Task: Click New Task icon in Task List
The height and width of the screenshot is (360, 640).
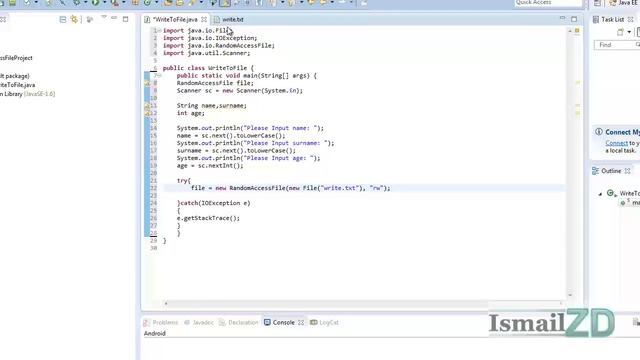Action: coord(620,32)
